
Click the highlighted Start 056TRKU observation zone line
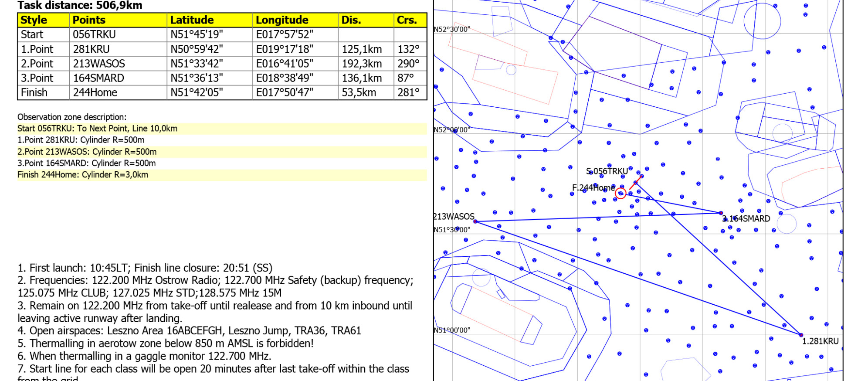98,129
